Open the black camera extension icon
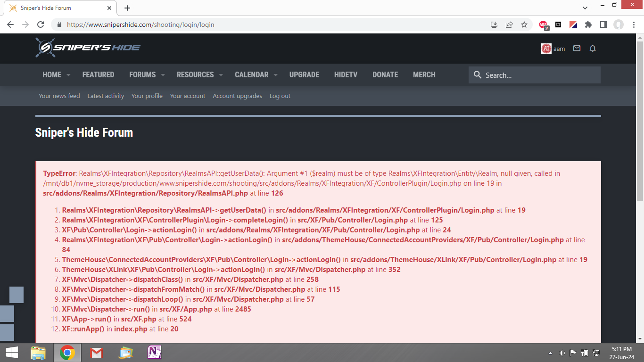Image resolution: width=644 pixels, height=362 pixels. (558, 25)
